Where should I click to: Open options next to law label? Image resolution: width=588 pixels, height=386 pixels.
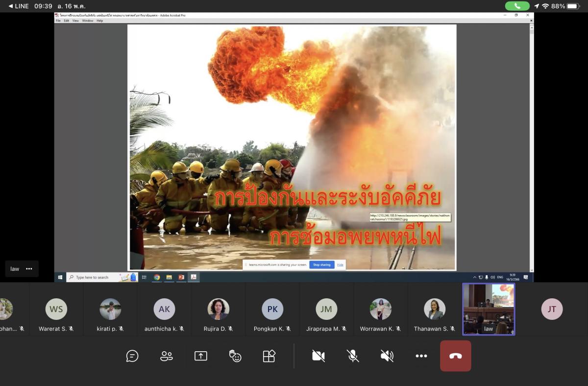tap(29, 269)
